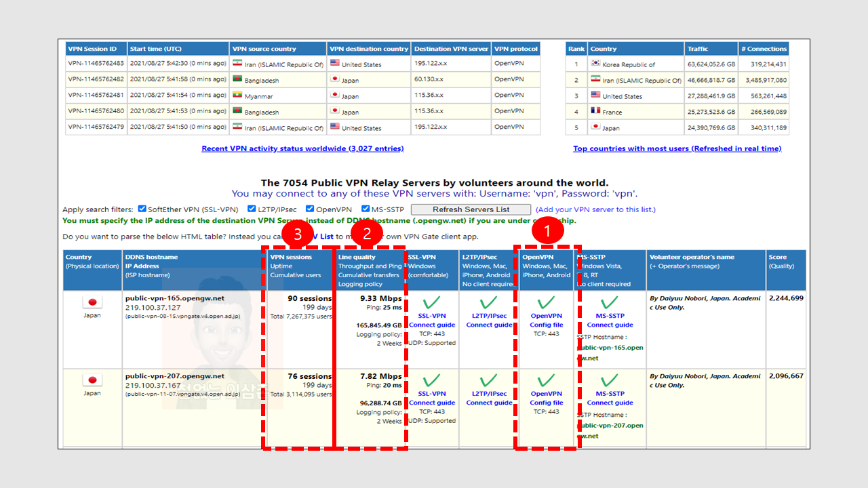Image resolution: width=868 pixels, height=488 pixels.
Task: Open MS-SSTP Connect guide for public-vpn-207
Action: [610, 398]
